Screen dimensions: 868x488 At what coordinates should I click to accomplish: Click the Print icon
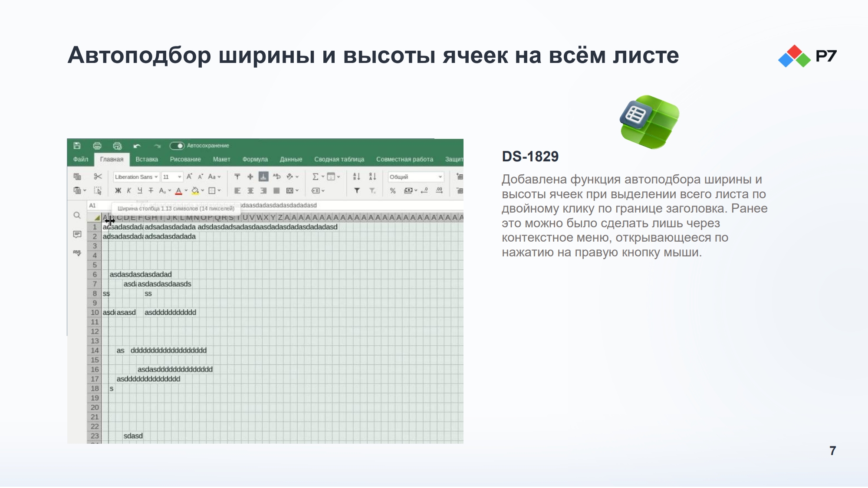point(97,146)
